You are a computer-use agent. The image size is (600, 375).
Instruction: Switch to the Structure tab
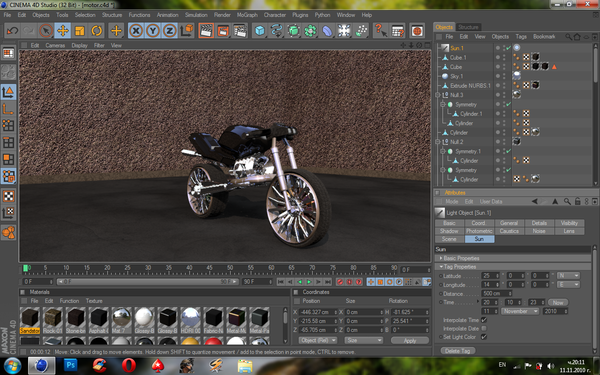468,27
